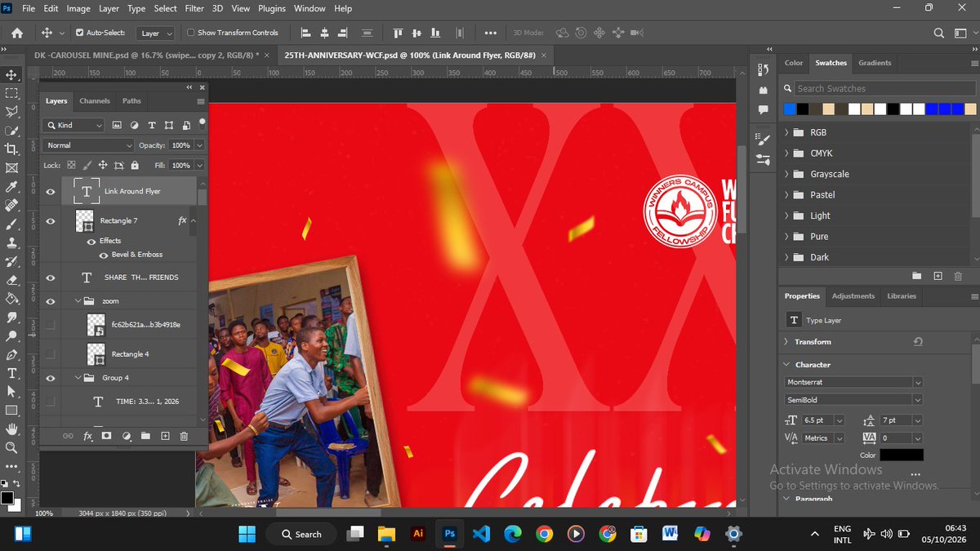980x551 pixels.
Task: Select the Eyedropper tool
Action: [x=12, y=187]
